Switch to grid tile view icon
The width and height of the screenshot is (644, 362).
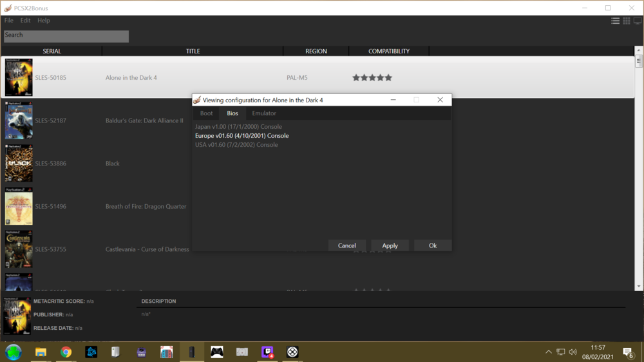pos(626,21)
